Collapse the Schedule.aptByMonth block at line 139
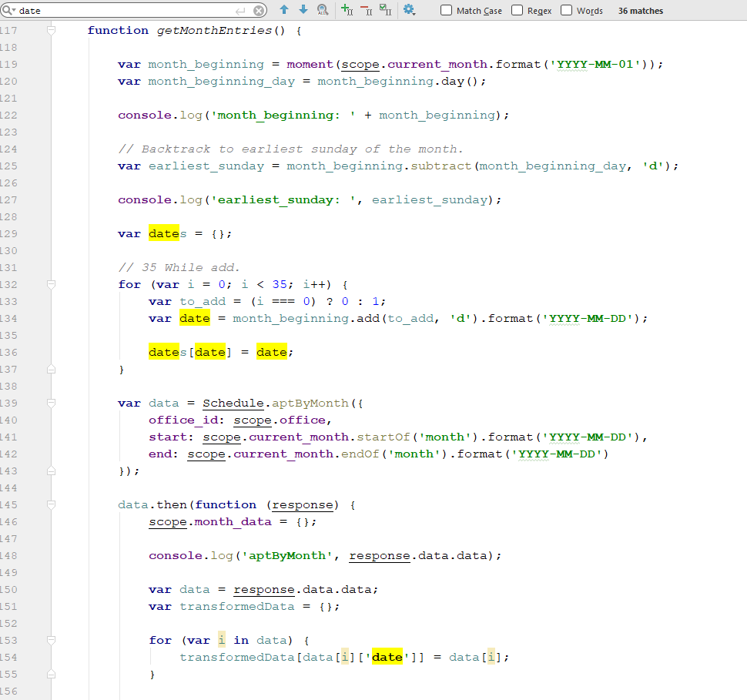 pos(51,403)
